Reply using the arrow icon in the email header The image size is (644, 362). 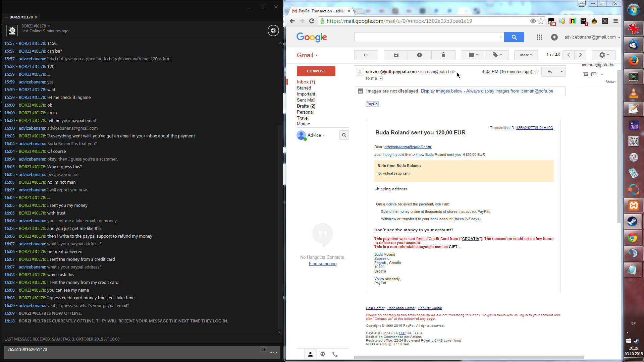click(x=549, y=72)
